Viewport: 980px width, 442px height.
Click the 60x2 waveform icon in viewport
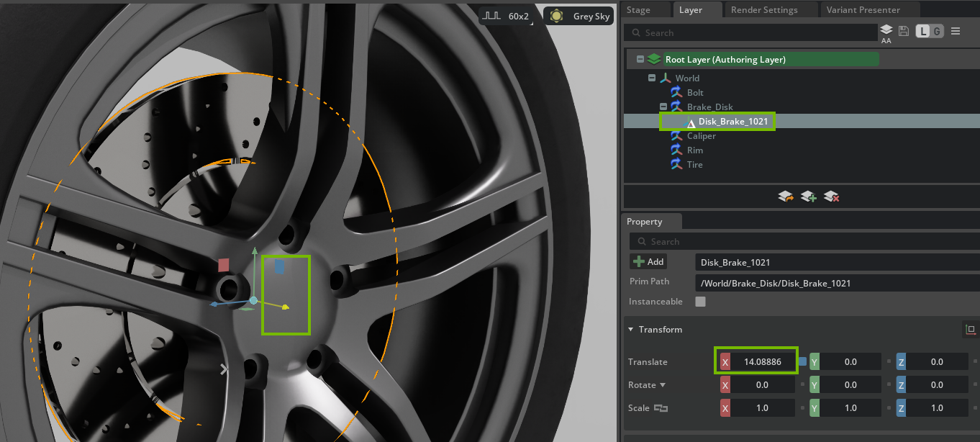491,16
